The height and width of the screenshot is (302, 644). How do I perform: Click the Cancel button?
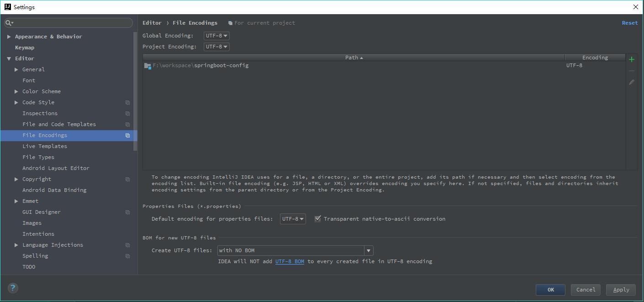point(586,290)
